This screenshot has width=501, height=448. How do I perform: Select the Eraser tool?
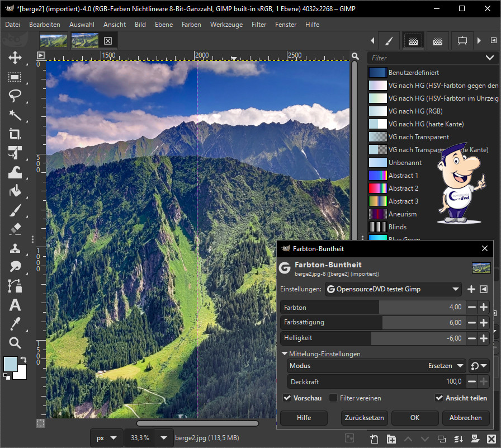pos(15,229)
